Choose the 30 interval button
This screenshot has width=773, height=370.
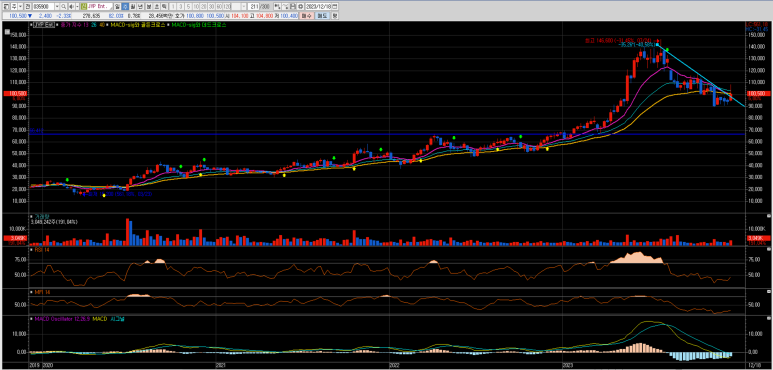(x=211, y=6)
